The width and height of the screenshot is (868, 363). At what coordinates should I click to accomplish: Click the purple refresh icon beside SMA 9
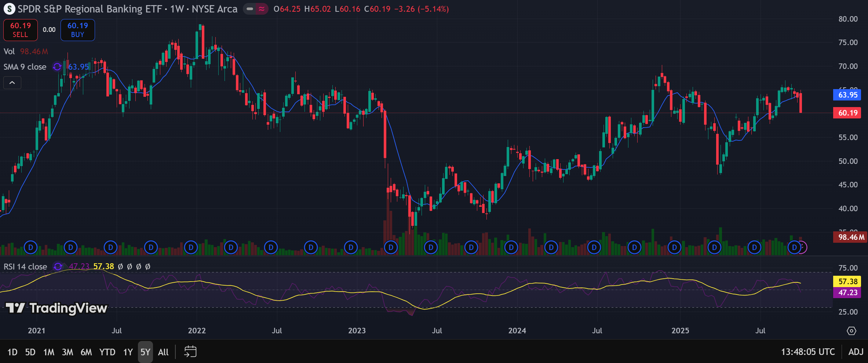[x=57, y=67]
